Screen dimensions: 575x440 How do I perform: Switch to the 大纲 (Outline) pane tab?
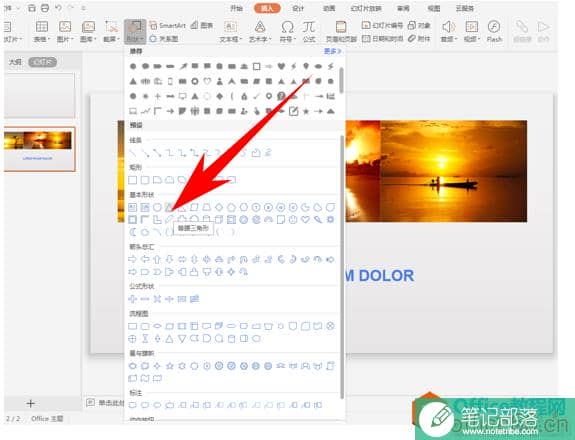click(x=15, y=62)
